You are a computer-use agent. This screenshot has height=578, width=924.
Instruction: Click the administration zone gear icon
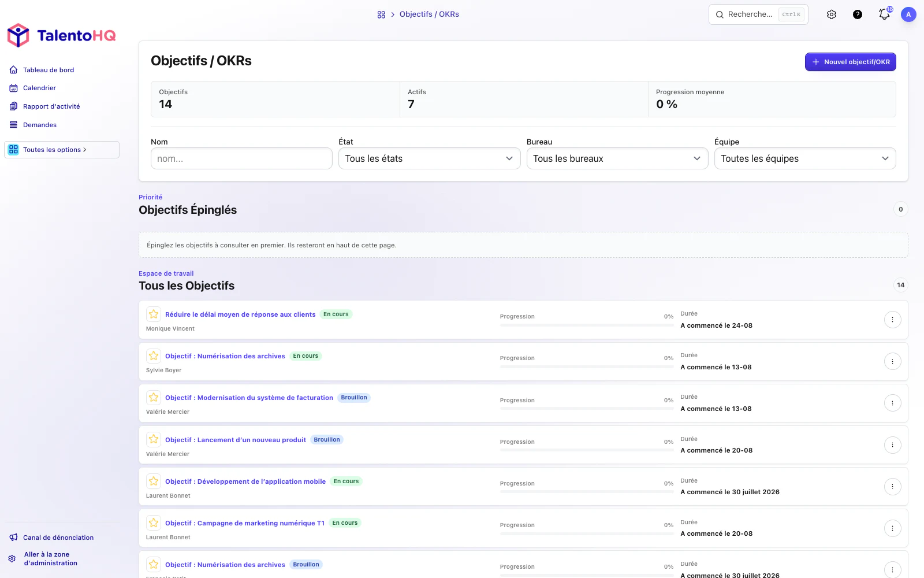[12, 558]
